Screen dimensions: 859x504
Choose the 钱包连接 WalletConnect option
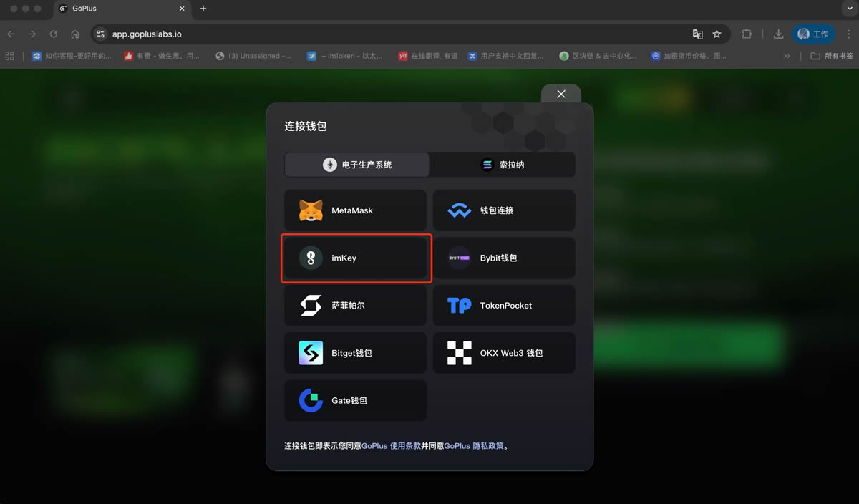(504, 210)
